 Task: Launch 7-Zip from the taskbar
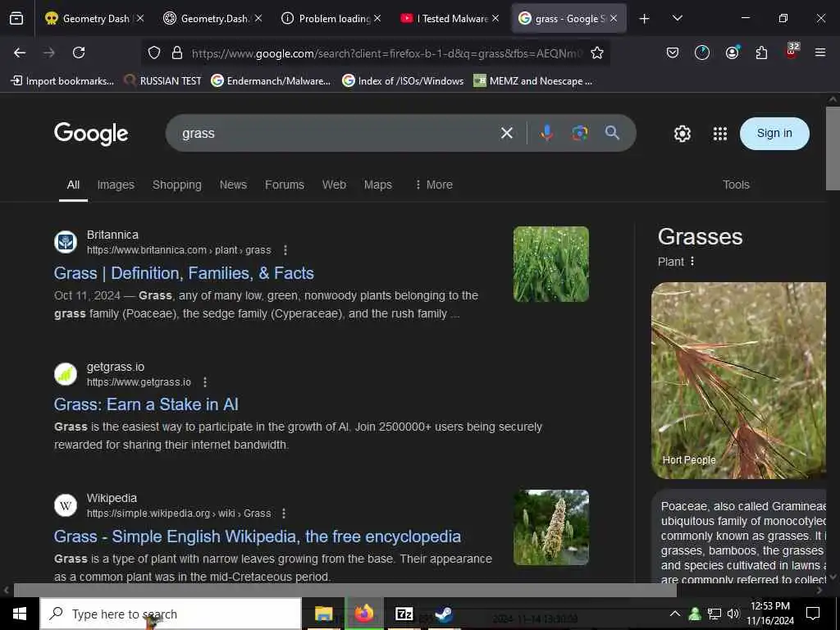(x=404, y=614)
